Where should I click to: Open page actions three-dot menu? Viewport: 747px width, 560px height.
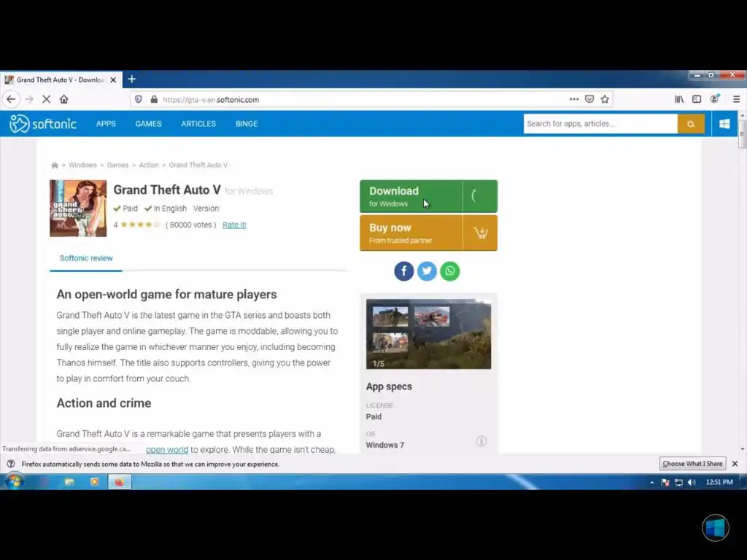[574, 99]
